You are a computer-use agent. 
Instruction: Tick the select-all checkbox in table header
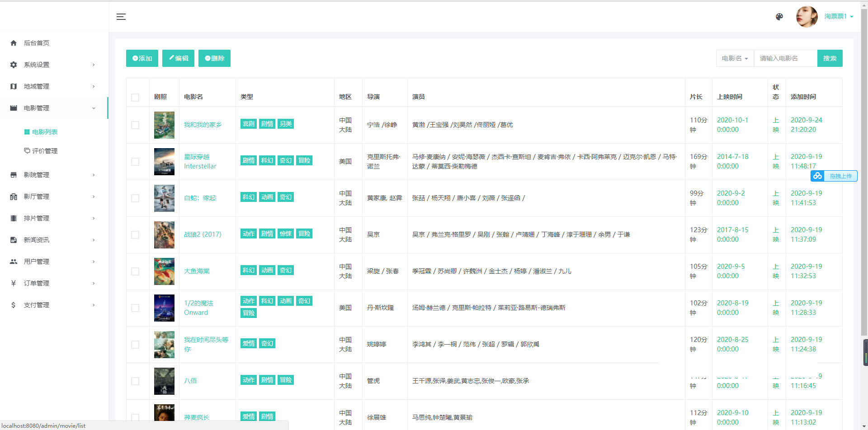coord(135,98)
